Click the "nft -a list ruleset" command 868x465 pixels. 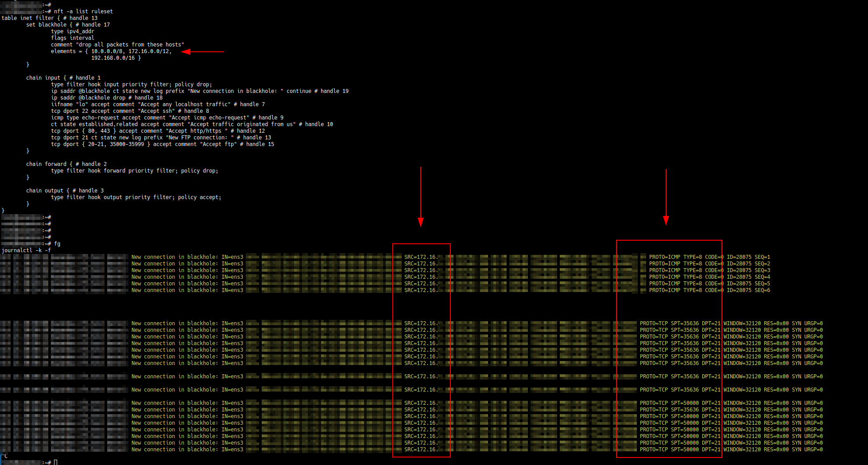tap(83, 12)
